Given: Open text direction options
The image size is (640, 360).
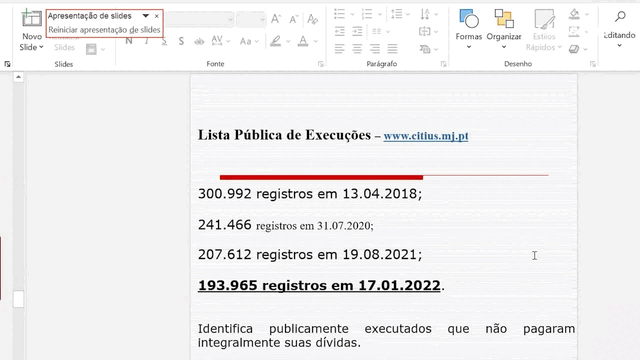Looking at the screenshot, I should pyautogui.click(x=429, y=14).
